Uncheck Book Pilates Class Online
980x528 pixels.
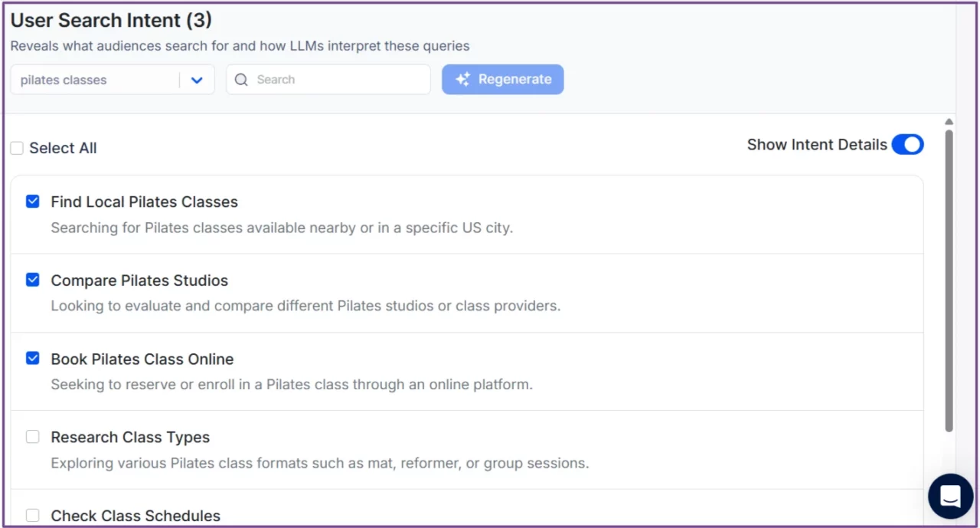pyautogui.click(x=33, y=359)
